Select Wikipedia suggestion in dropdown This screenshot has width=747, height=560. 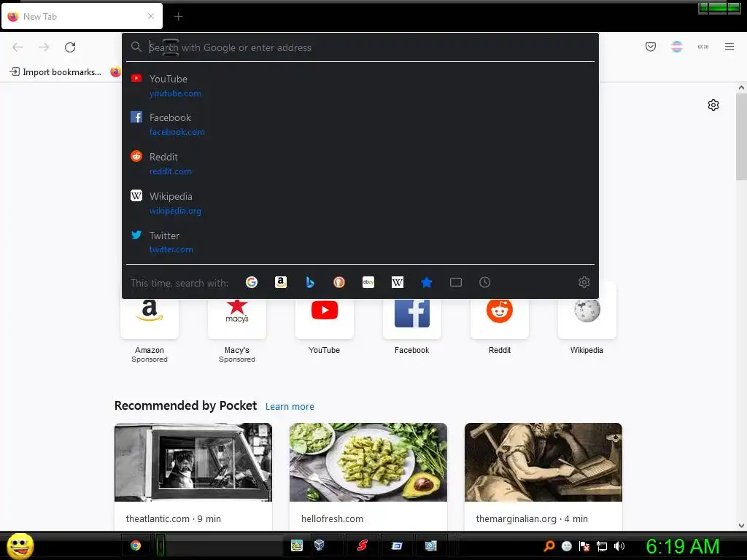pyautogui.click(x=360, y=203)
